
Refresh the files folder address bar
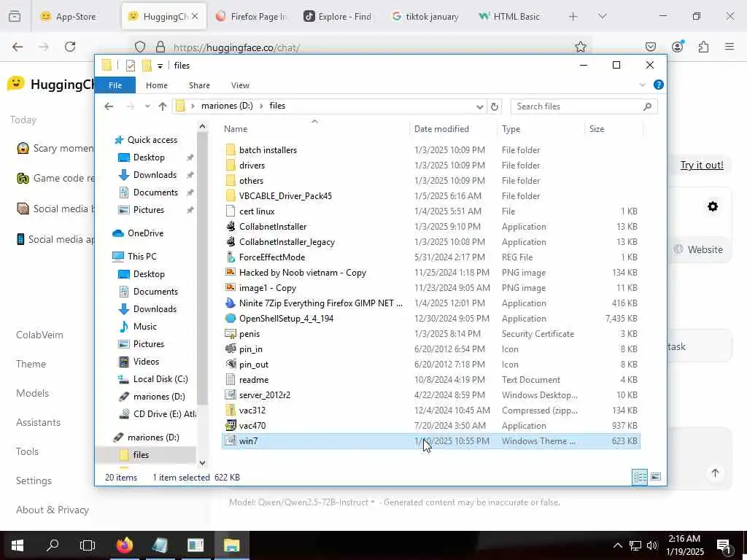[x=495, y=106]
